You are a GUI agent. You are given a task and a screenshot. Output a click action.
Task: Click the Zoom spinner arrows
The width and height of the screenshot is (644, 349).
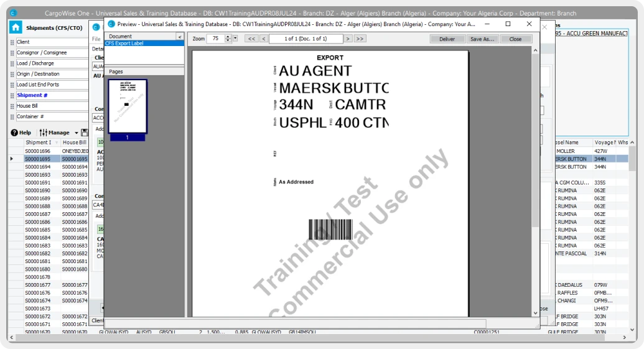(227, 39)
